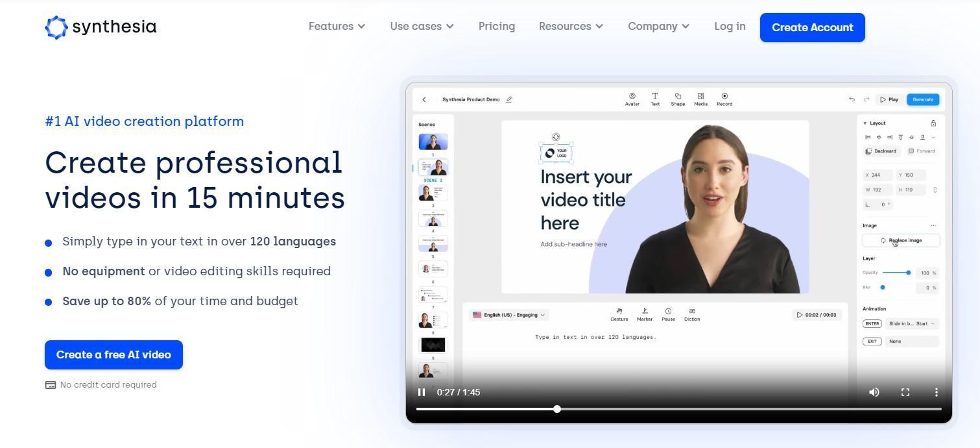Open the Resources dropdown menu

[x=571, y=27]
